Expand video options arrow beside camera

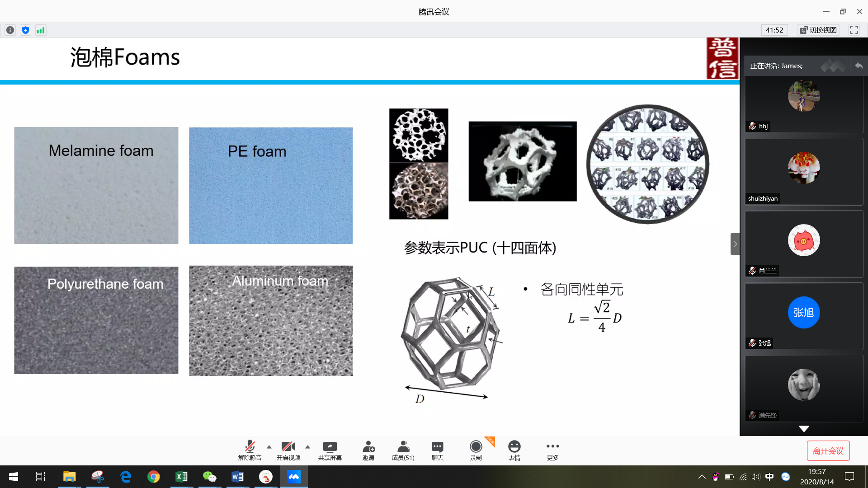(x=308, y=447)
